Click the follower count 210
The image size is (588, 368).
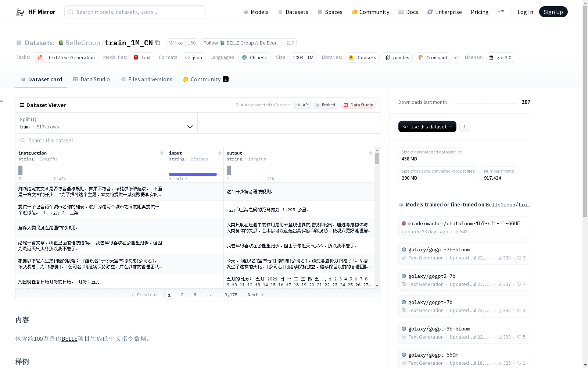tap(290, 43)
